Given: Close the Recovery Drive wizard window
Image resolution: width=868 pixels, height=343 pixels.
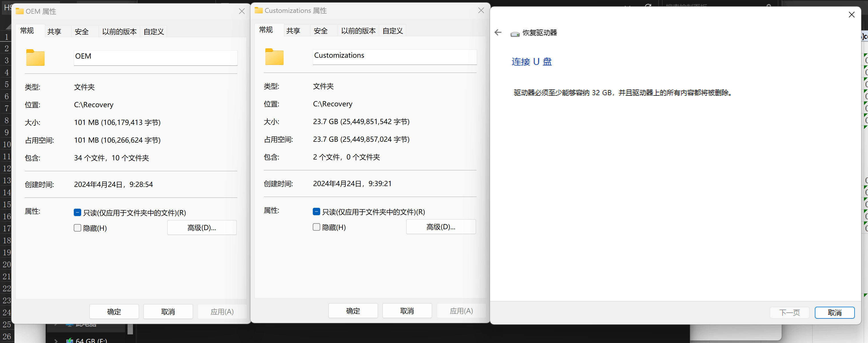Looking at the screenshot, I should (851, 15).
